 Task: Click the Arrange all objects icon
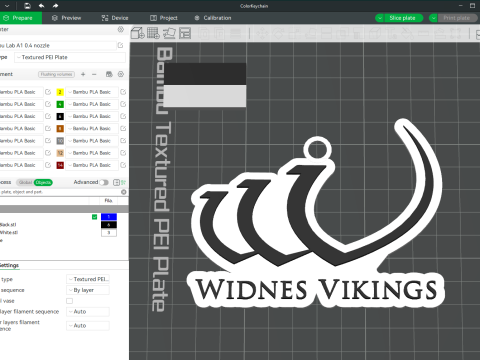pos(185,33)
